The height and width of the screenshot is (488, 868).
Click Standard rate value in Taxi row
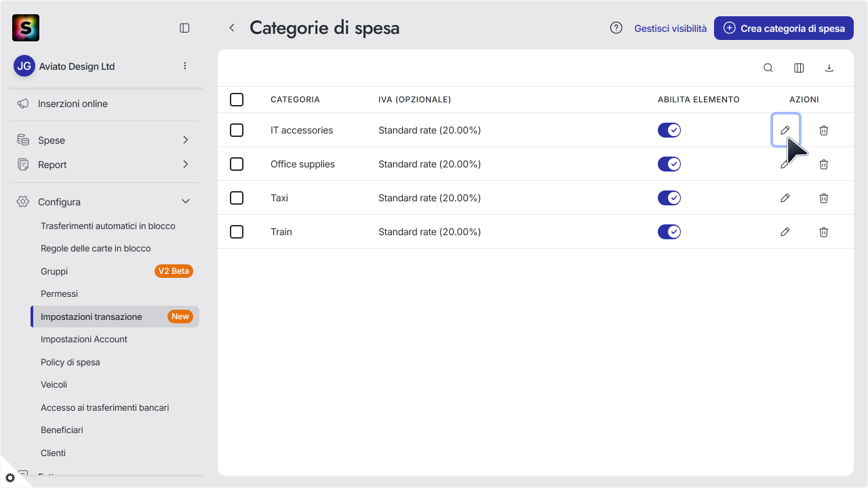429,198
